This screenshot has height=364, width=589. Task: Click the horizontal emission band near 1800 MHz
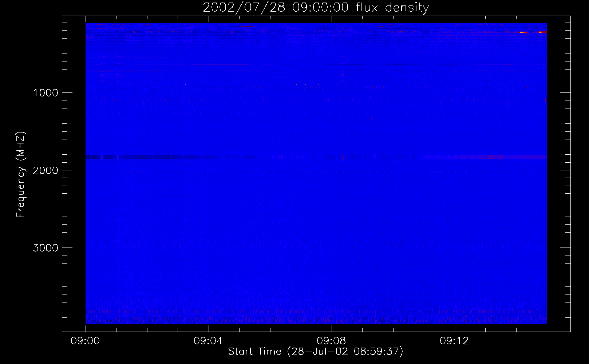[x=316, y=157]
